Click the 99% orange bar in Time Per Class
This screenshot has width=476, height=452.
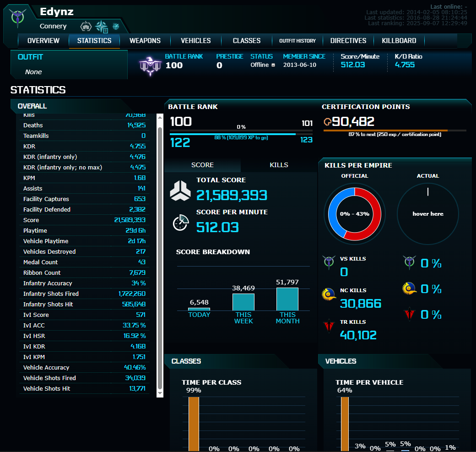(x=194, y=424)
